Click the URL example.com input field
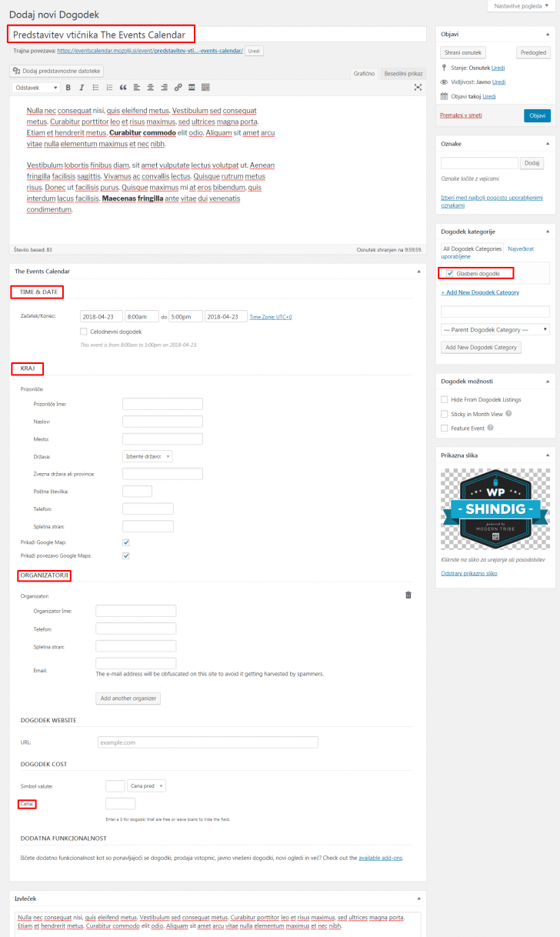 coord(208,742)
